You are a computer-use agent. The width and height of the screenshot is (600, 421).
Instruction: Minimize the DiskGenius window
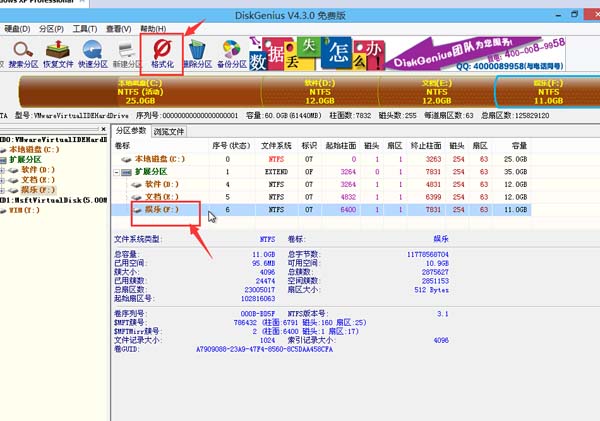coord(559,15)
